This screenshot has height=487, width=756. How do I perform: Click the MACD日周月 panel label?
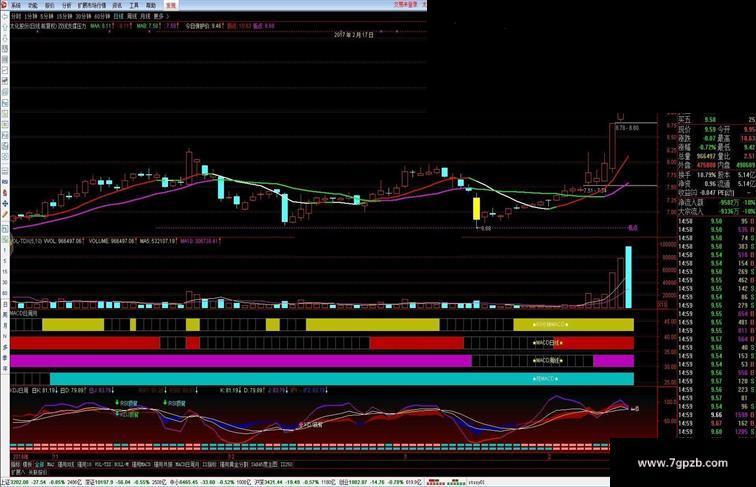pos(24,313)
